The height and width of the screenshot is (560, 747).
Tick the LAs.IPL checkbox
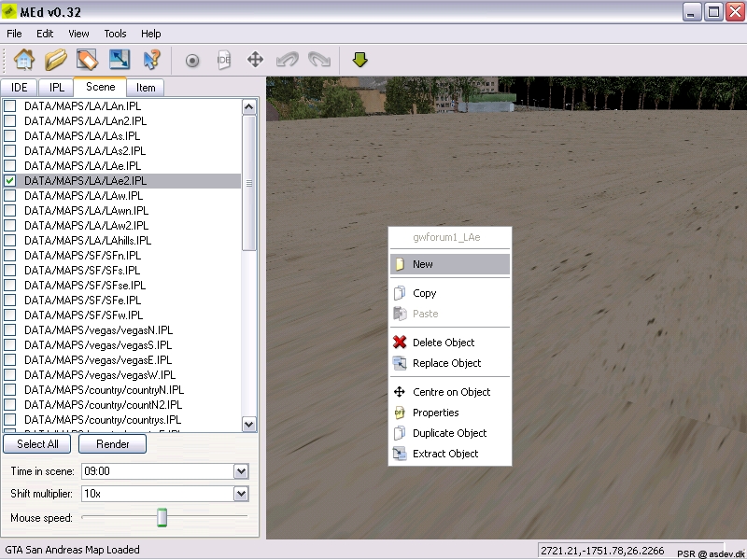tap(9, 135)
